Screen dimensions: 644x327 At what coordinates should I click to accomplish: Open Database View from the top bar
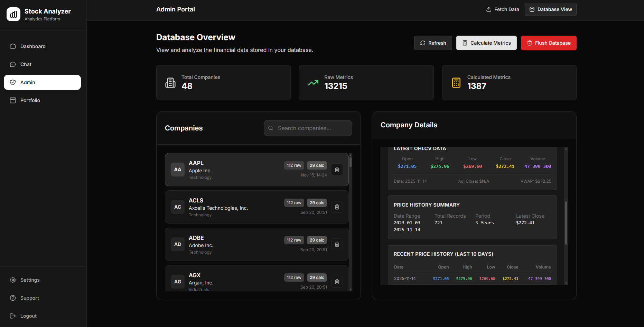click(550, 9)
